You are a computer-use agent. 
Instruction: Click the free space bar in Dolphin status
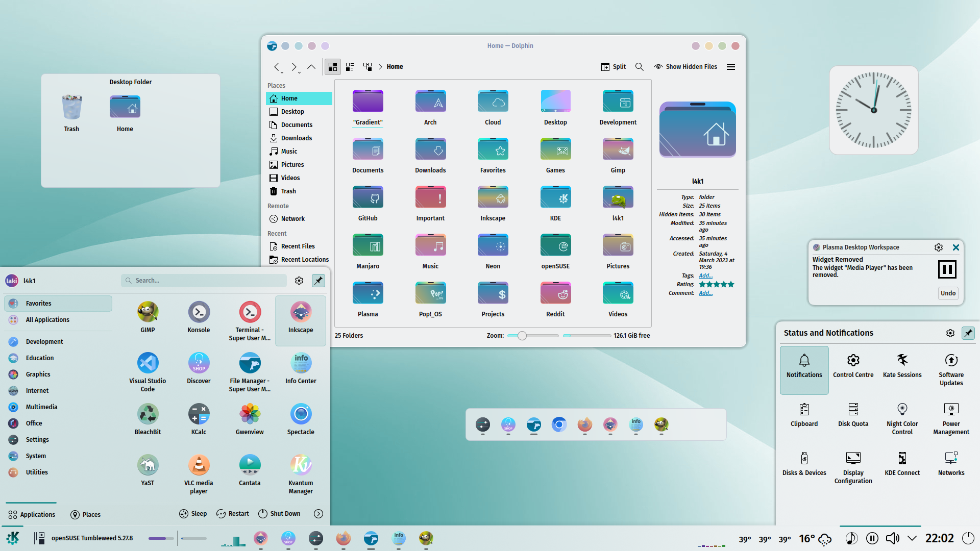click(586, 336)
